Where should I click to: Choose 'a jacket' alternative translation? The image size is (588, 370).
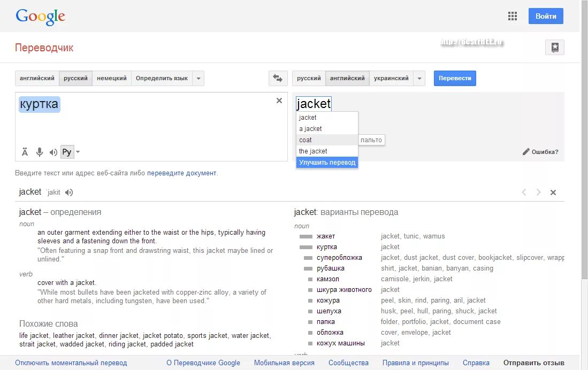tap(327, 128)
